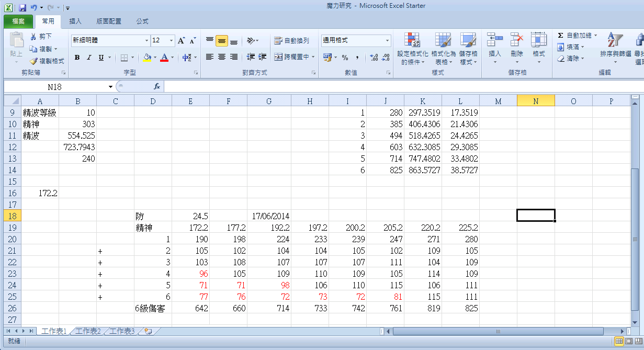Open the font name dropdown
The width and height of the screenshot is (644, 350).
[x=146, y=40]
